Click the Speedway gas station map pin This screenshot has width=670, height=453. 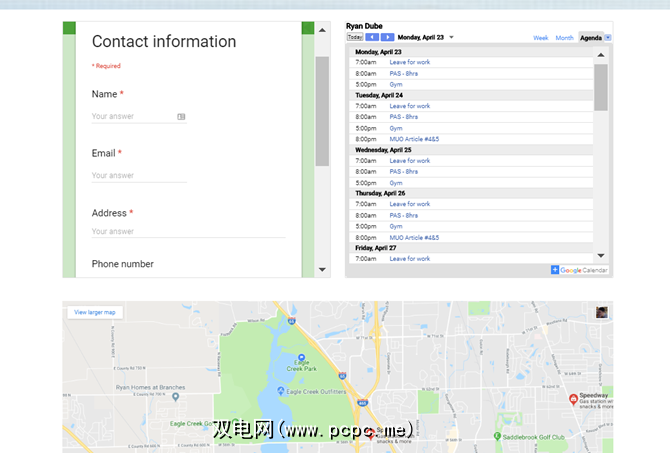(x=573, y=399)
